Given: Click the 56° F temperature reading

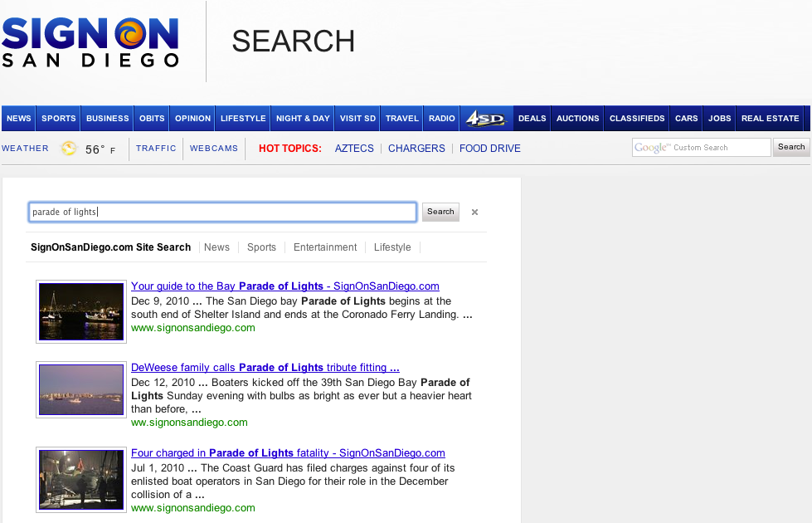Looking at the screenshot, I should tap(100, 149).
